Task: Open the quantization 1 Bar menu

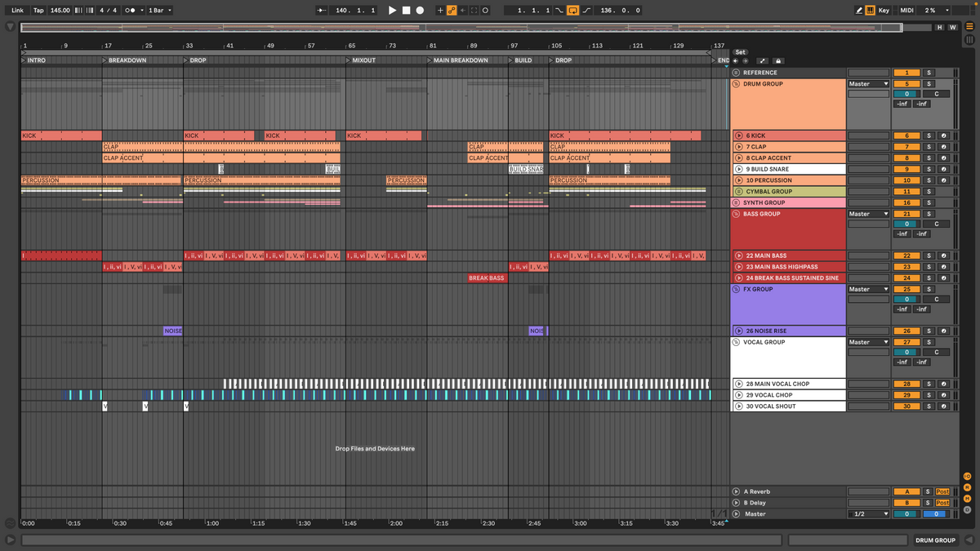Action: point(158,11)
